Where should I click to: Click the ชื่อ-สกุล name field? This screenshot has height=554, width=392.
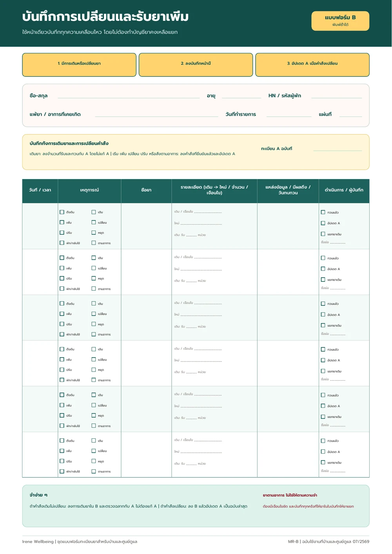point(129,95)
